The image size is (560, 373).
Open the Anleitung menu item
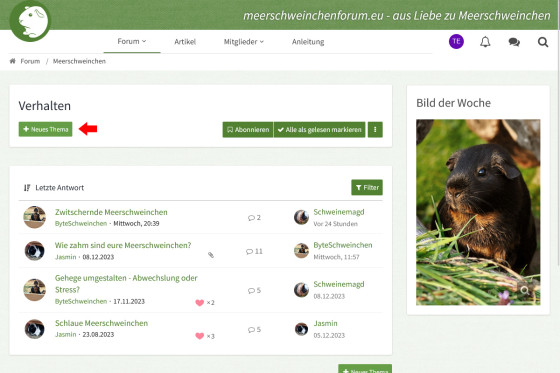click(308, 42)
